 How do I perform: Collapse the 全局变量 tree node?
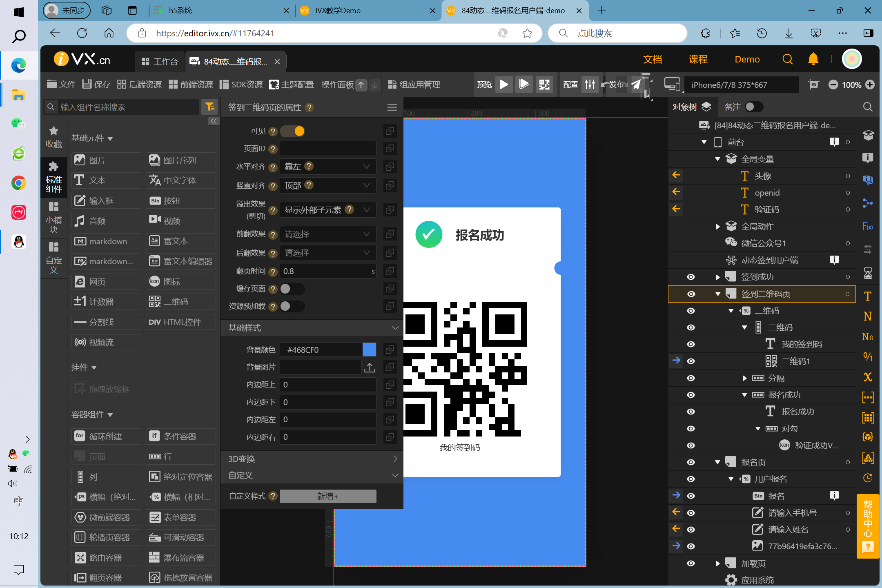pyautogui.click(x=718, y=159)
